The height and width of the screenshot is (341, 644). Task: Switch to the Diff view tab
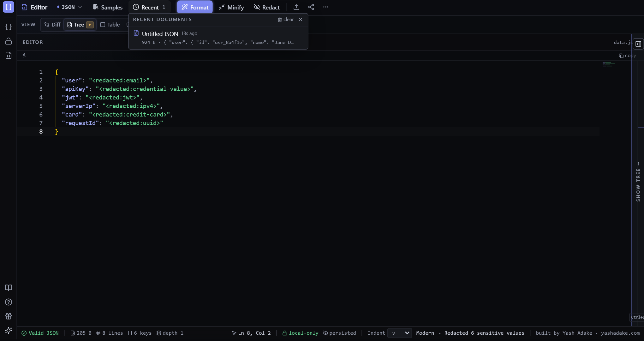[52, 25]
